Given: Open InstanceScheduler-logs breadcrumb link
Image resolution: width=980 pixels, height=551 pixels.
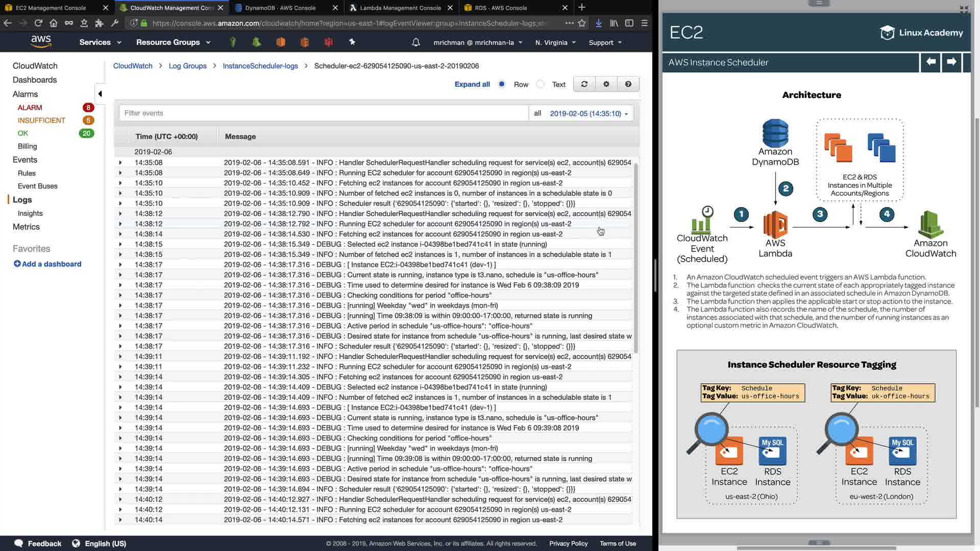Looking at the screenshot, I should (260, 66).
